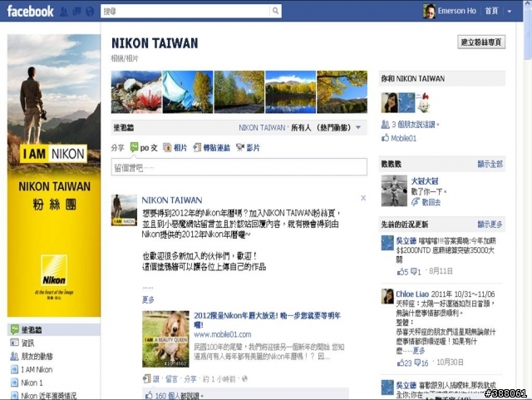This screenshot has width=532, height=400.
Task: Open the fourth photo with lake reflection
Action: tap(290, 91)
